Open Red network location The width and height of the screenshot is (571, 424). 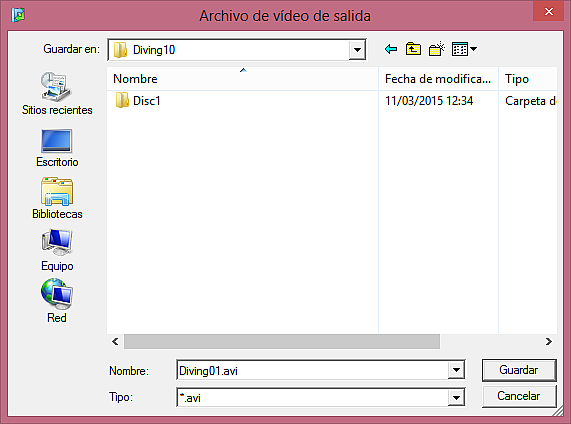point(57,301)
